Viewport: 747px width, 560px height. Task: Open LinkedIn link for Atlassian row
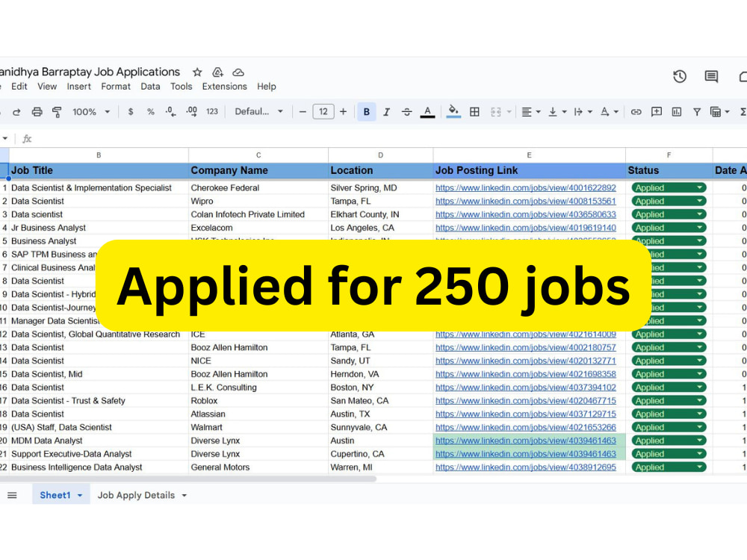tap(525, 414)
